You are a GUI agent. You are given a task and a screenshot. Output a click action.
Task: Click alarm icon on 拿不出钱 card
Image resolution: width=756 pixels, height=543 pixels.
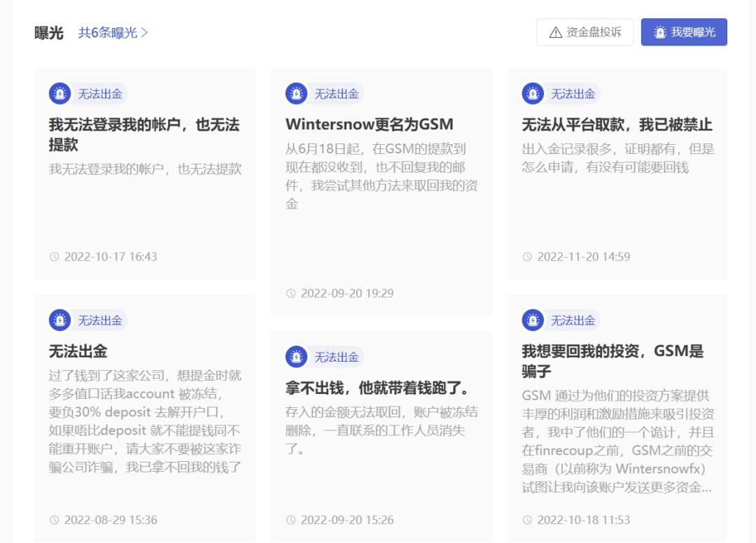point(296,357)
